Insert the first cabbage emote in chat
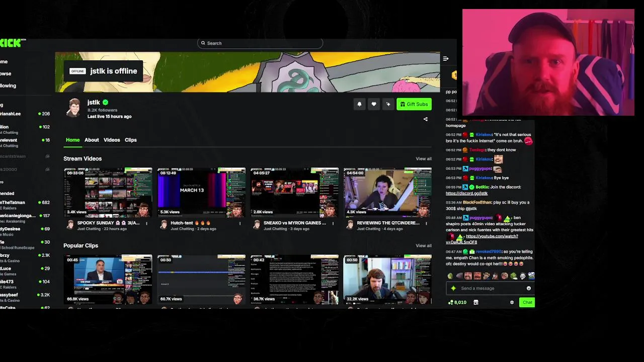This screenshot has width=644, height=362. point(450,276)
